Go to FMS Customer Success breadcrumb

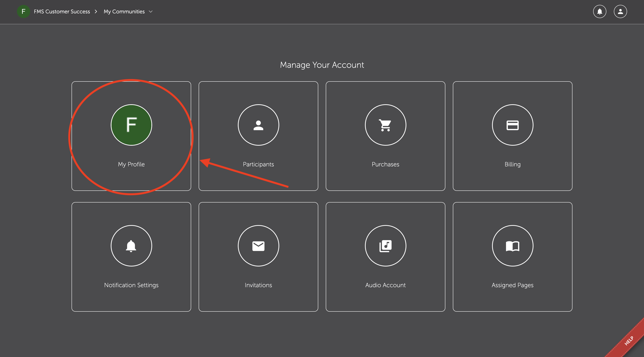click(62, 11)
